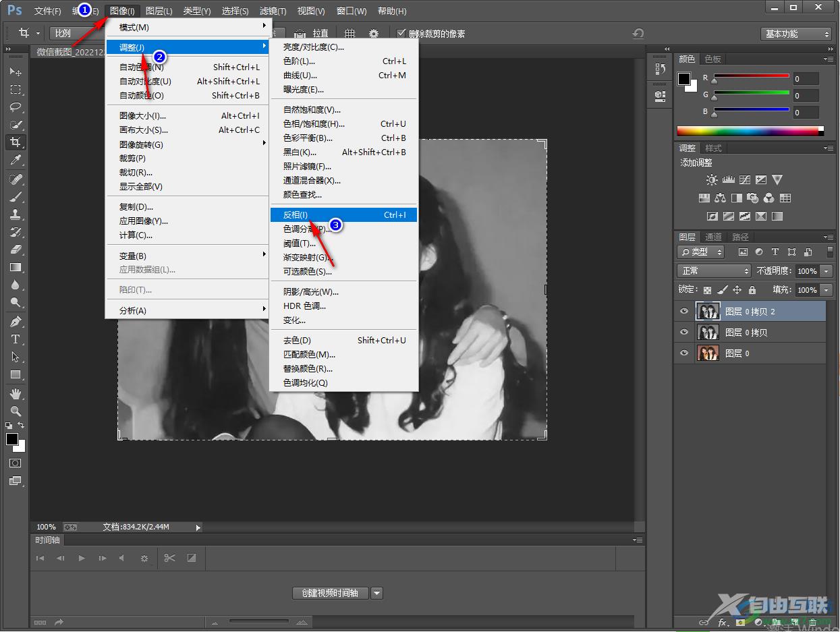The height and width of the screenshot is (632, 840).
Task: Select the Path Selection tool
Action: coord(16,356)
